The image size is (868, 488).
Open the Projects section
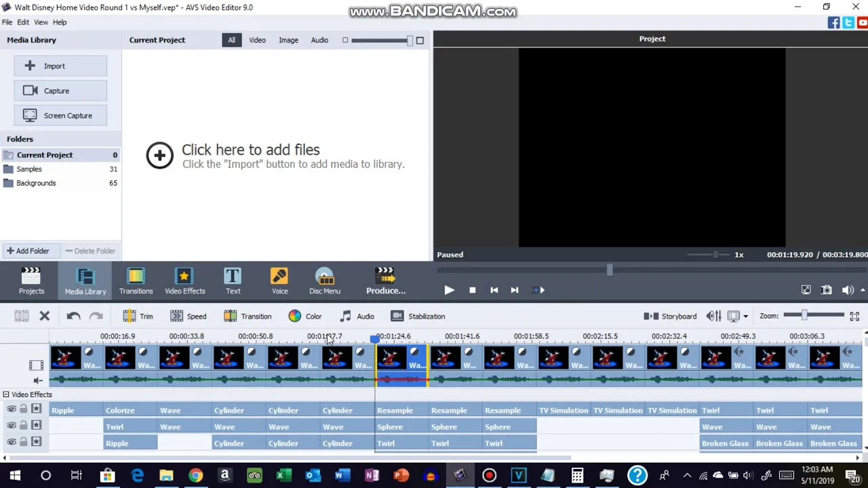(x=31, y=281)
